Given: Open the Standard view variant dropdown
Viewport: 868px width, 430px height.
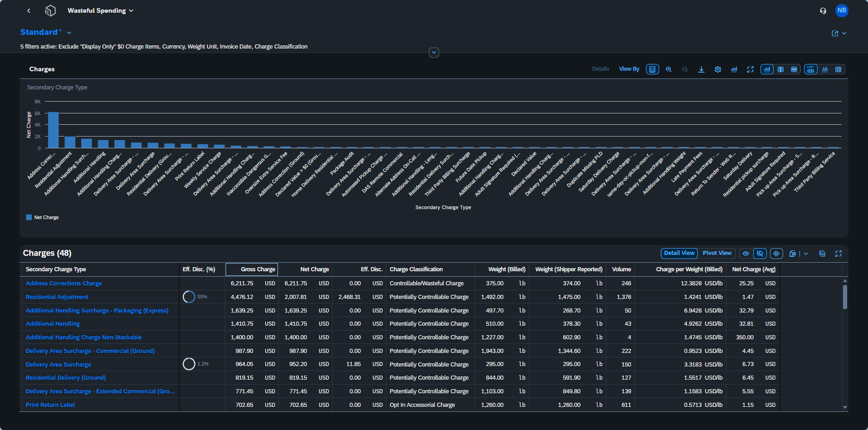Looking at the screenshot, I should coord(69,33).
